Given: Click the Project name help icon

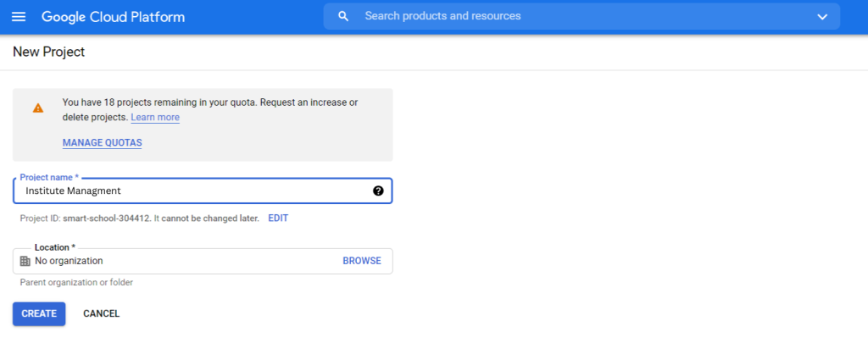Looking at the screenshot, I should pos(378,191).
